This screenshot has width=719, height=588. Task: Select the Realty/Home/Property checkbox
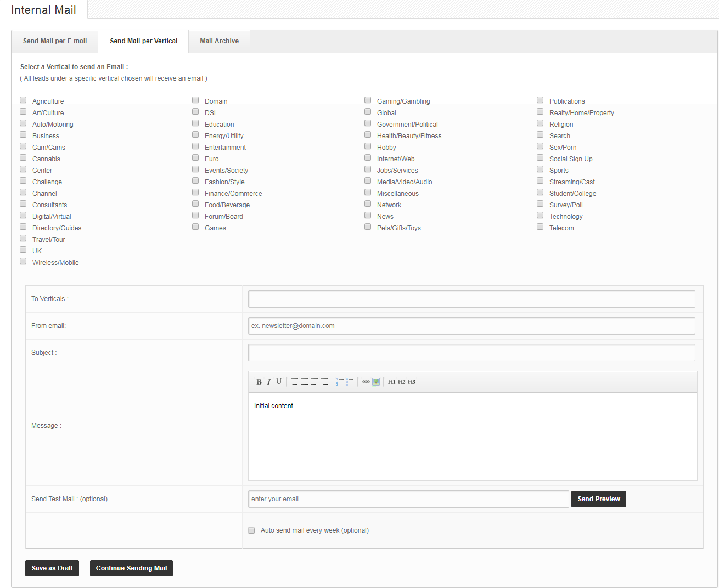tap(540, 111)
